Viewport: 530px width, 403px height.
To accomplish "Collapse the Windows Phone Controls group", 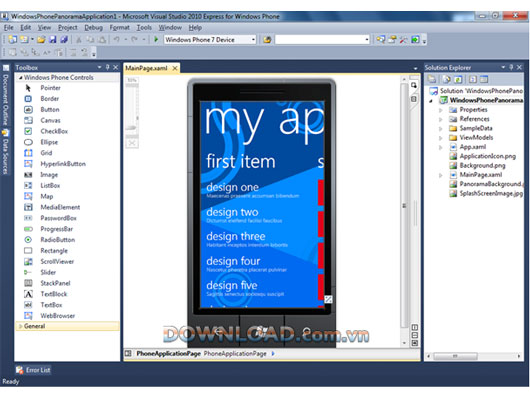I will (x=21, y=78).
